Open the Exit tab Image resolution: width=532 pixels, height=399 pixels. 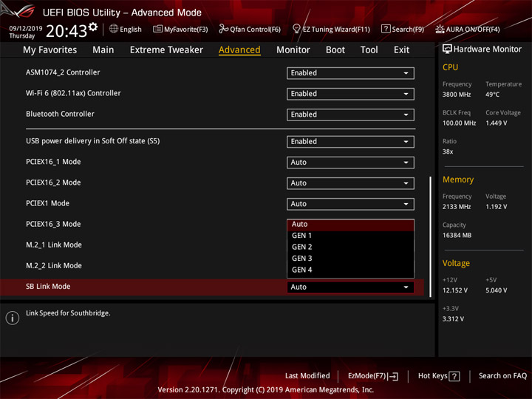tap(401, 50)
